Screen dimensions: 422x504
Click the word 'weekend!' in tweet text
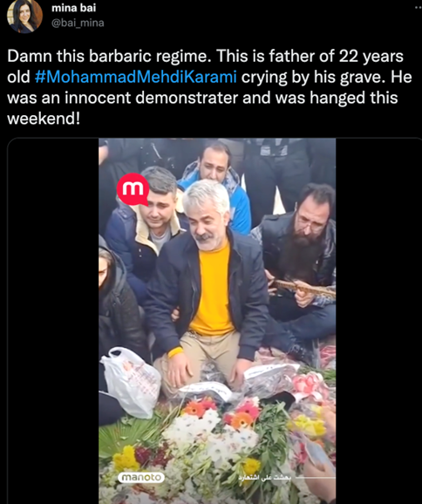coord(44,119)
